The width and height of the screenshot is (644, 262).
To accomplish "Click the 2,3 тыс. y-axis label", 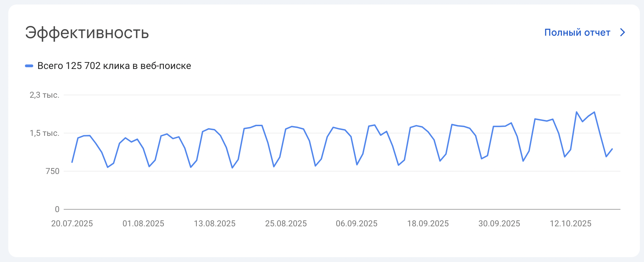I will [x=44, y=95].
